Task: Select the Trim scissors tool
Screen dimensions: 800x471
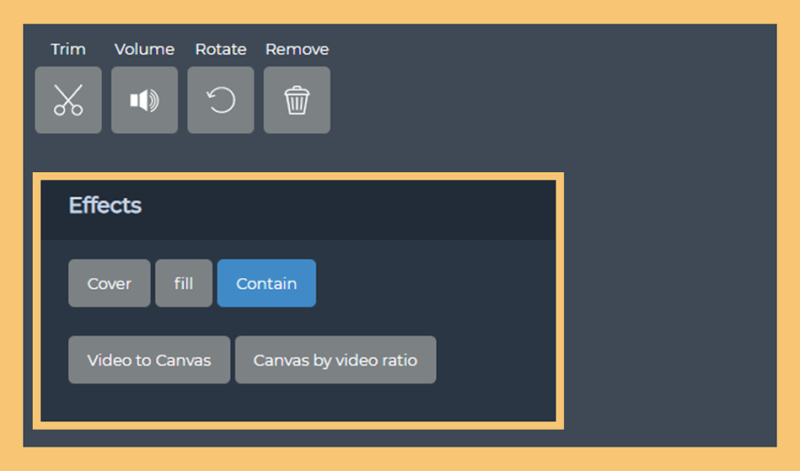Action: (68, 100)
